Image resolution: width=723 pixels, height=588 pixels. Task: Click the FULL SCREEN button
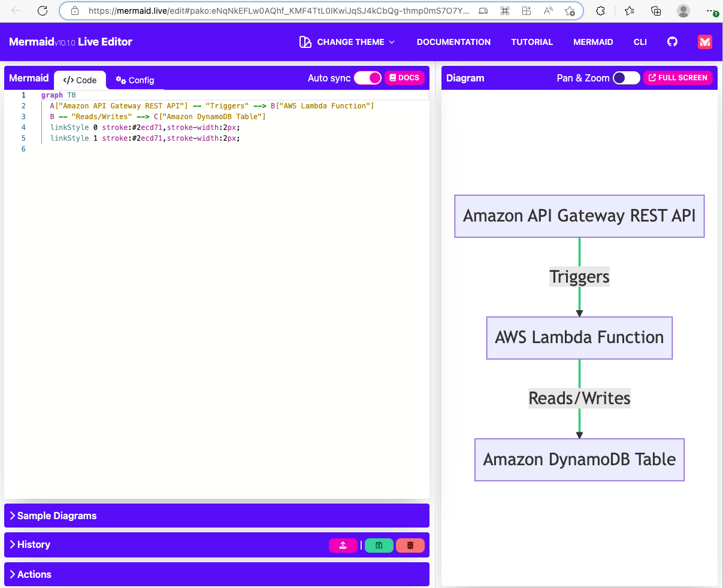coord(677,78)
